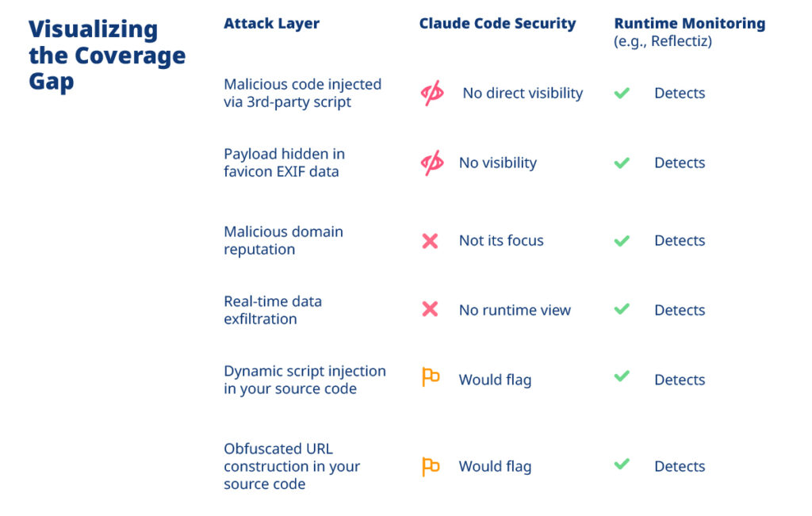Viewport: 812px width, 516px height.
Task: Click the crossed-eye icon beside No direct visibility
Action: tap(432, 94)
